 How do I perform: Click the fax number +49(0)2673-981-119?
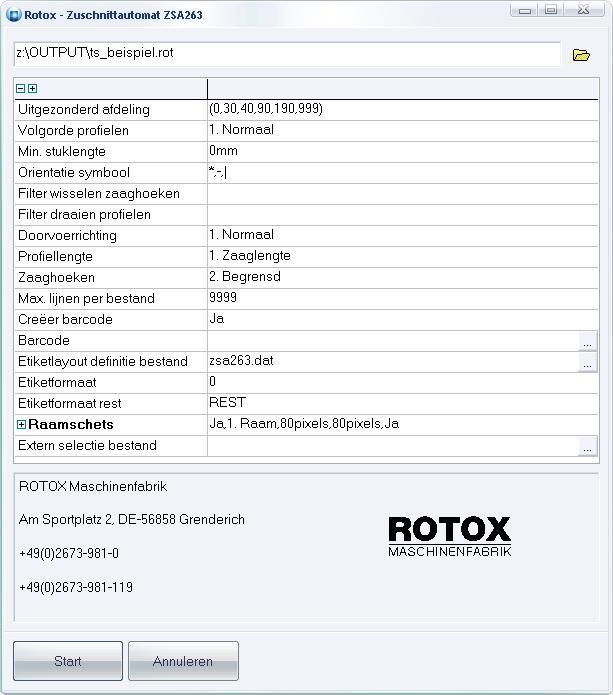point(76,587)
